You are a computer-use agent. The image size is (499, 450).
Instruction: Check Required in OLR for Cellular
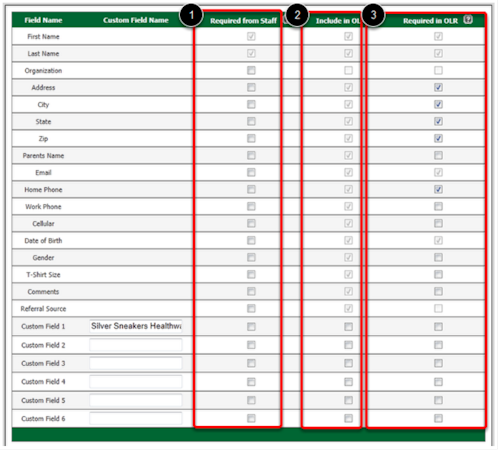(438, 223)
